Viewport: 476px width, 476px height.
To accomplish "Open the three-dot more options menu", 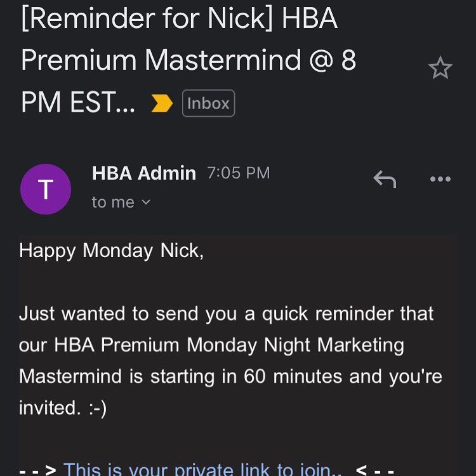I will point(440,180).
